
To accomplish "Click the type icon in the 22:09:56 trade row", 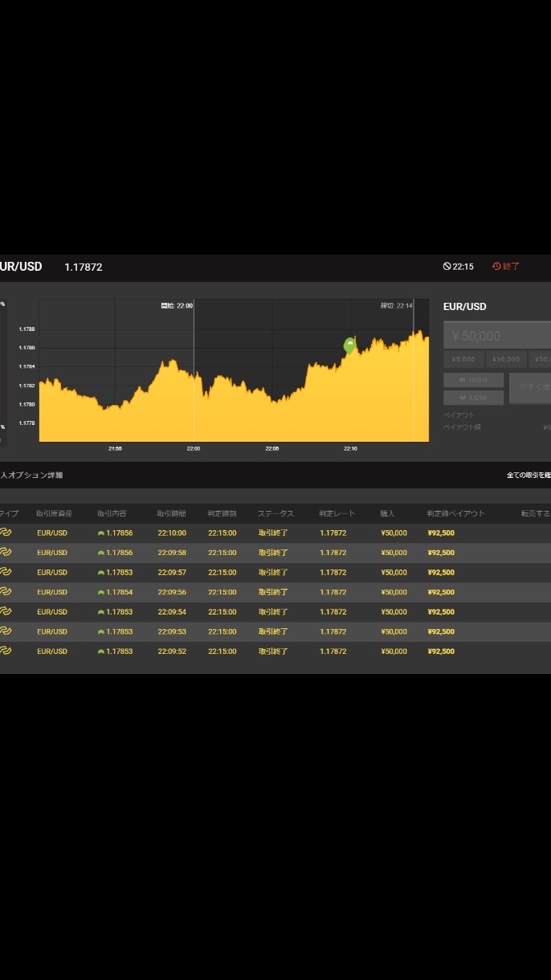I will pos(6,592).
